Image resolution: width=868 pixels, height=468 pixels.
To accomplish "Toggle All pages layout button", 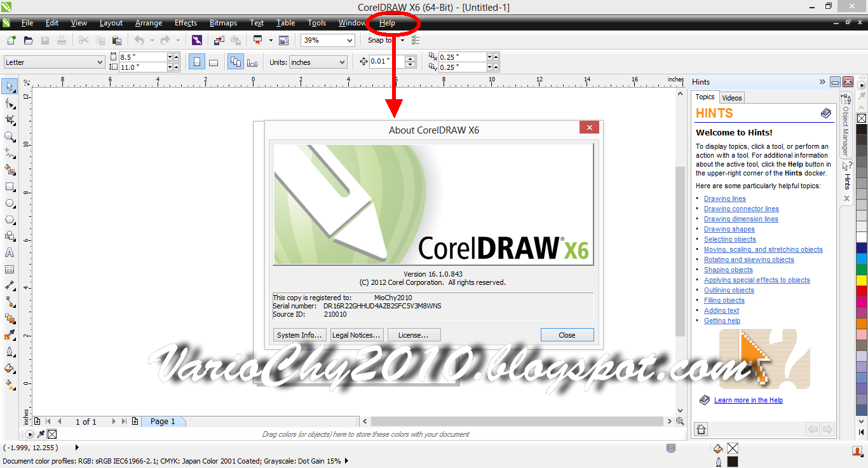I will 235,62.
